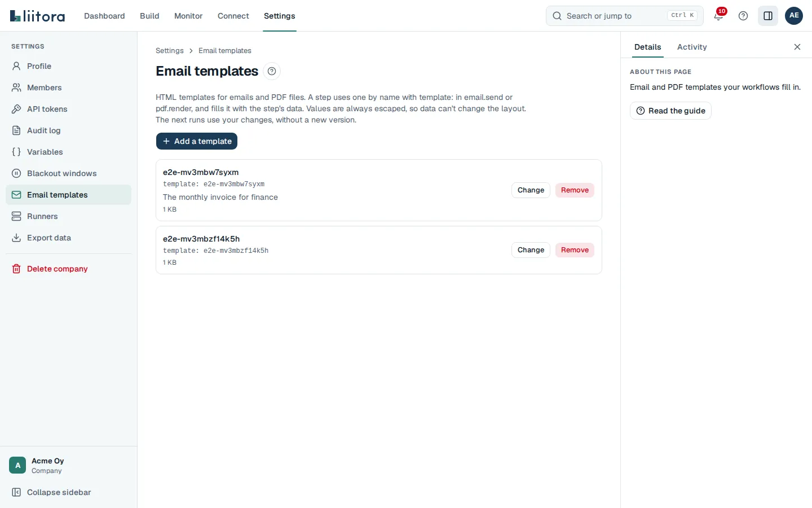Go to Blackout windows
The image size is (812, 508).
(x=68, y=173)
